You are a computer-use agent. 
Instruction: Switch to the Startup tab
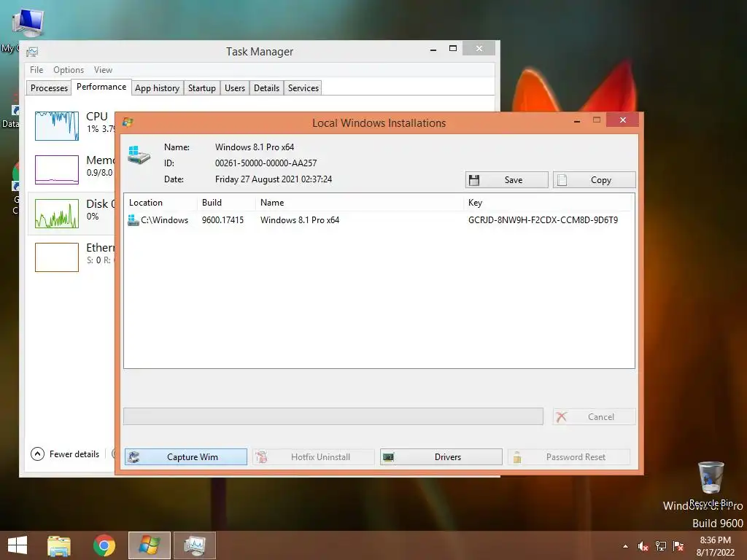202,88
